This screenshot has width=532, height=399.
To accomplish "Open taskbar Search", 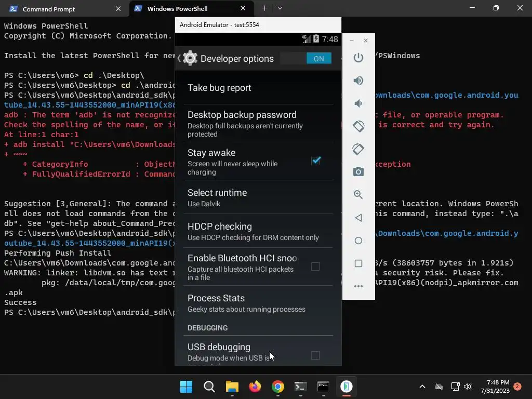I will pos(209,387).
